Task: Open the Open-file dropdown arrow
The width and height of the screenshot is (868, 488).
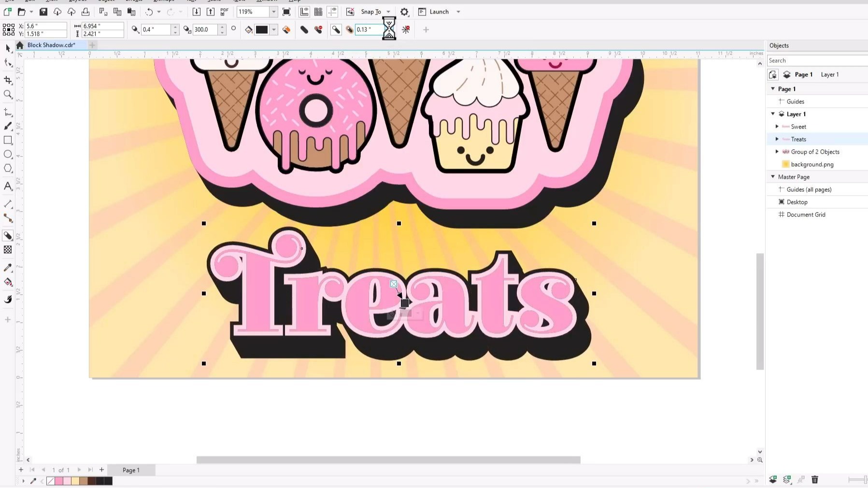Action: pos(31,12)
